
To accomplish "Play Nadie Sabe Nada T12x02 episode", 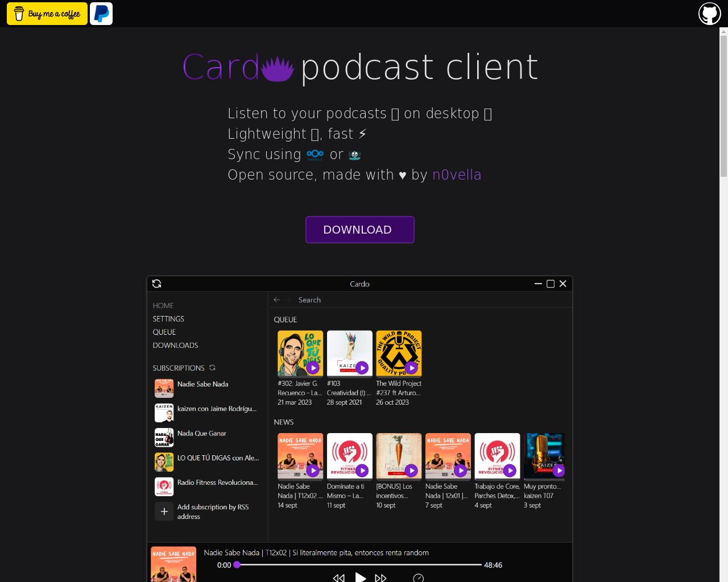I will (x=313, y=471).
